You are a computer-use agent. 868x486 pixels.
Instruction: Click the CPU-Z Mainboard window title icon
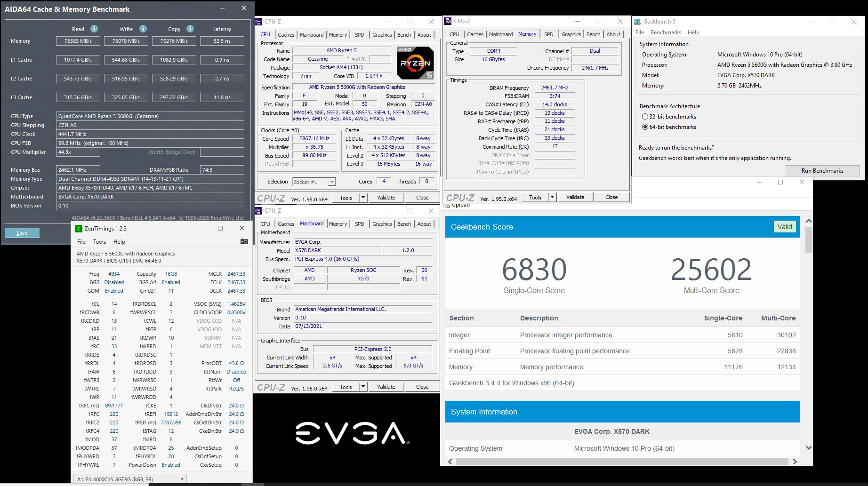[258, 211]
